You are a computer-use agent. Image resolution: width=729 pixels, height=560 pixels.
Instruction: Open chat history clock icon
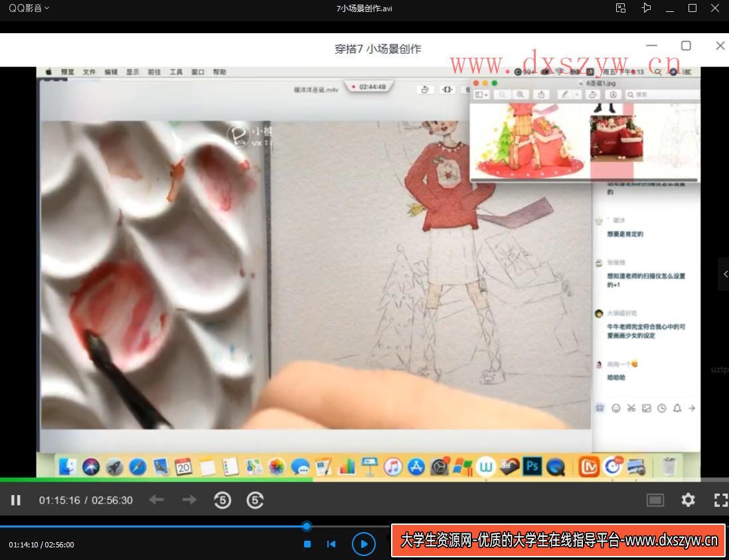pos(661,408)
